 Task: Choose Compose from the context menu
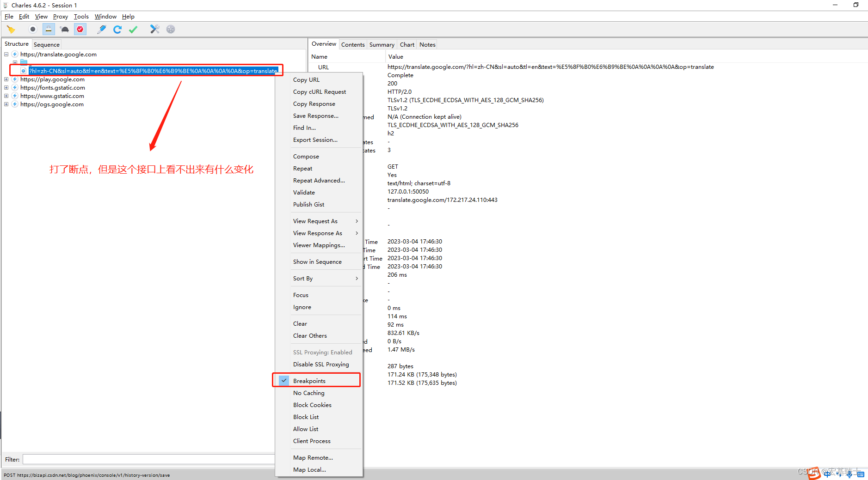pos(319,157)
